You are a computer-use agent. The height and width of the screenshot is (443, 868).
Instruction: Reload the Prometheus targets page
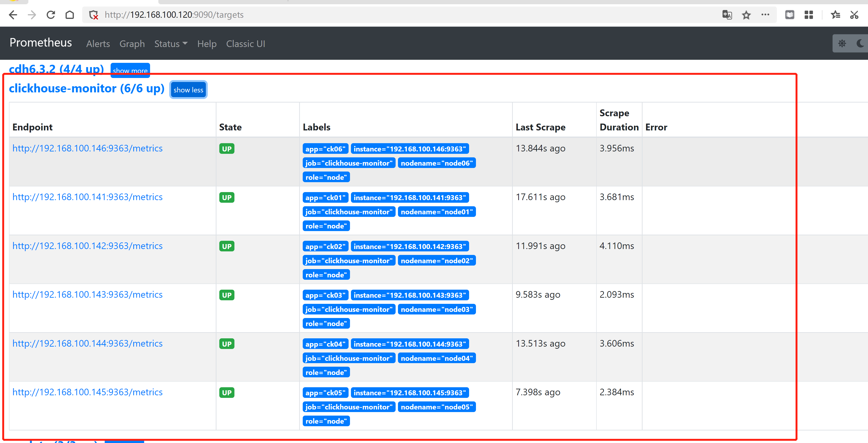pos(51,15)
